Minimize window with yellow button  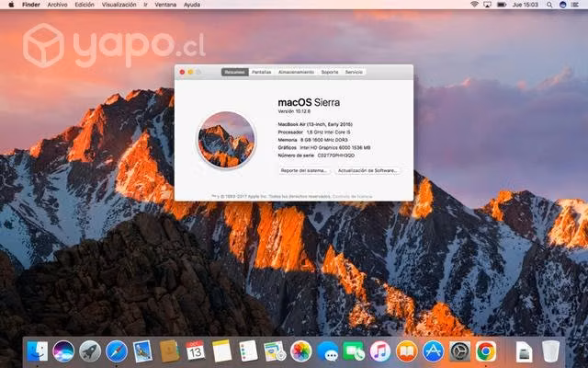click(x=190, y=72)
